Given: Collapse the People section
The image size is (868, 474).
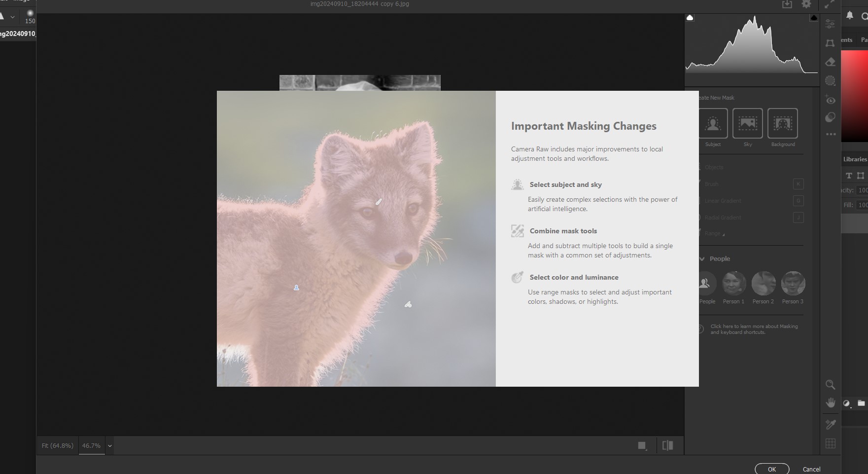Looking at the screenshot, I should [702, 258].
